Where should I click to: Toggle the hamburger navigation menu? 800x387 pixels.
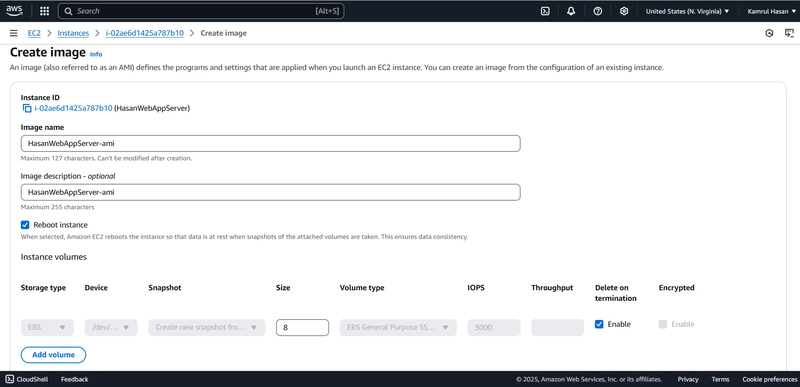(14, 33)
